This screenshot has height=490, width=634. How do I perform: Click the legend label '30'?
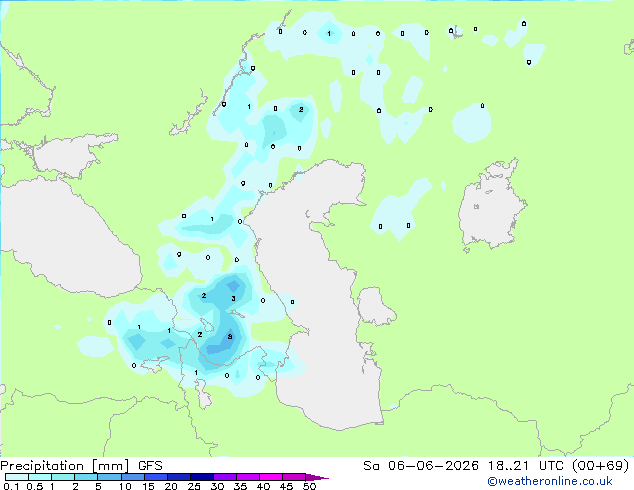[x=217, y=486]
